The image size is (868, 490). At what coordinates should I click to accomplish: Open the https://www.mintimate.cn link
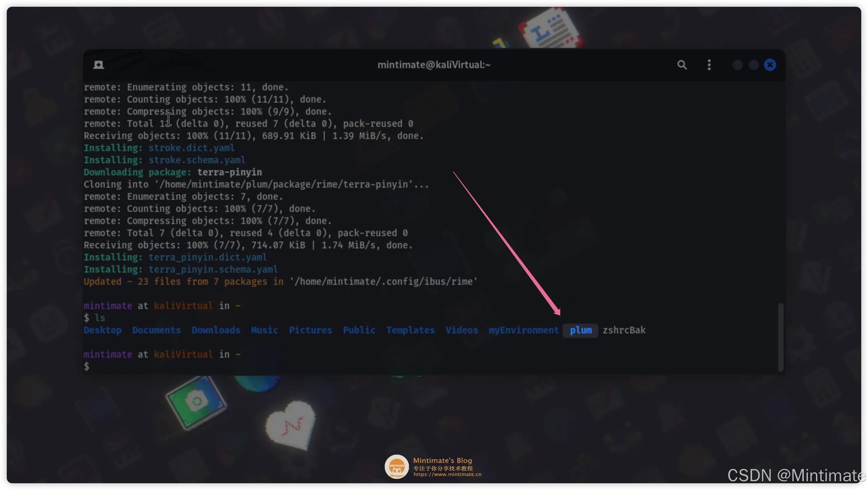(x=447, y=474)
